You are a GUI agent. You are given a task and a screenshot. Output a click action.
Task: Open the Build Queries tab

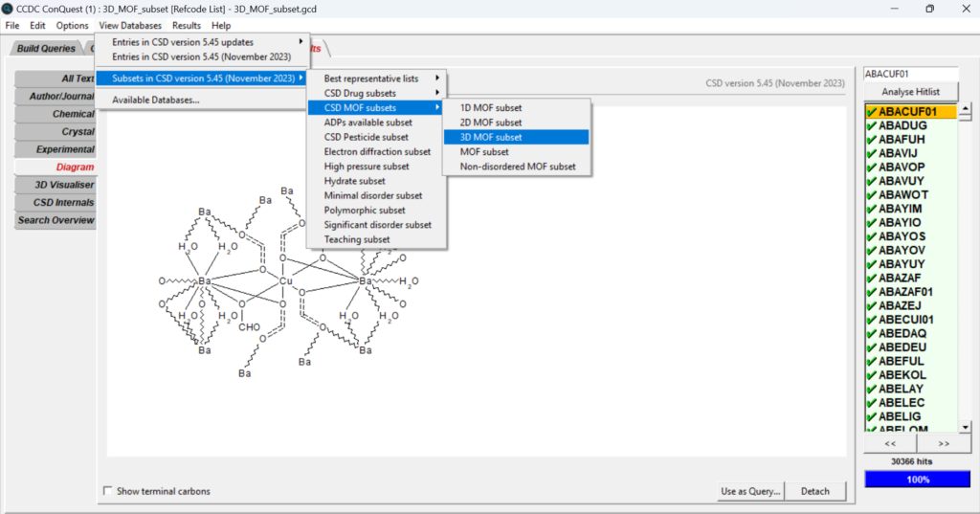pyautogui.click(x=46, y=49)
